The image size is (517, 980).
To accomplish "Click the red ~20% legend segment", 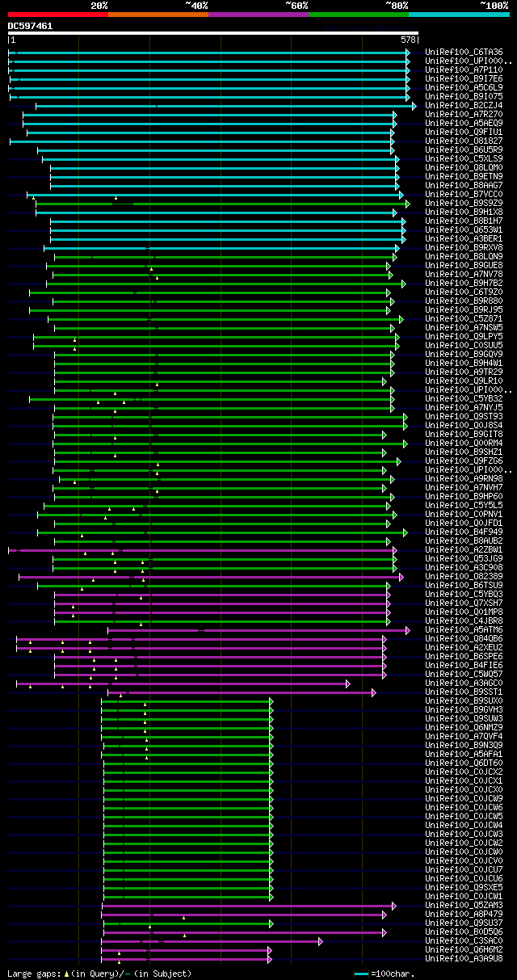I will click(57, 14).
